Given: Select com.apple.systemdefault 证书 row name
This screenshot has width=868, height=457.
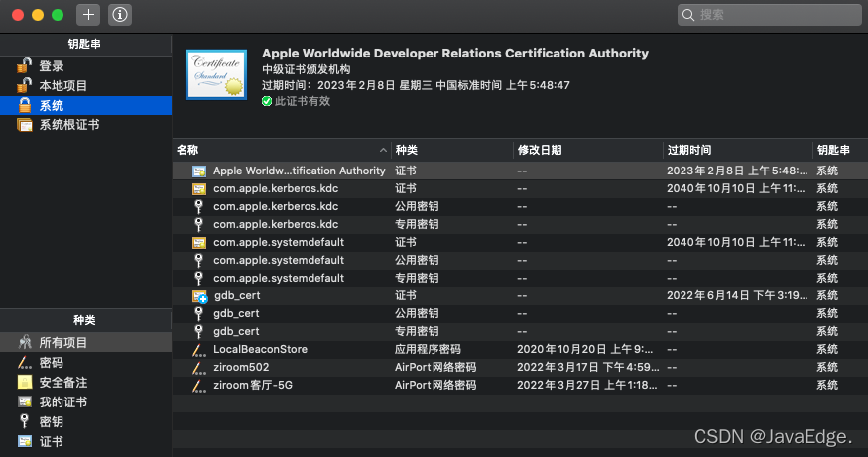Looking at the screenshot, I should tap(279, 242).
